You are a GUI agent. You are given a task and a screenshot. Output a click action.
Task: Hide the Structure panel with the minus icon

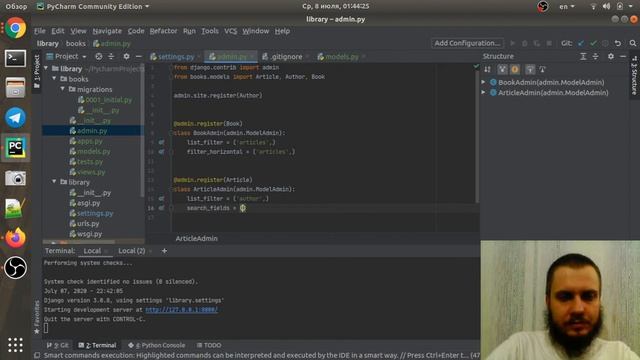tap(623, 56)
